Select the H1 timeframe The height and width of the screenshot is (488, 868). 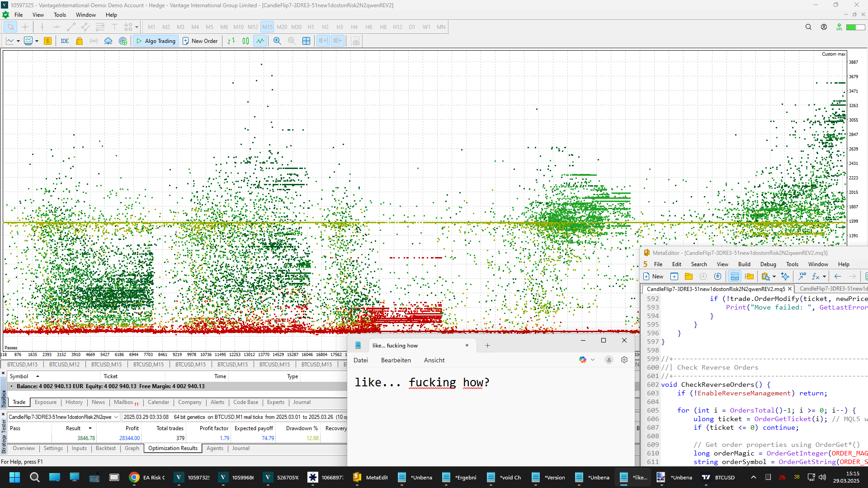tap(311, 27)
